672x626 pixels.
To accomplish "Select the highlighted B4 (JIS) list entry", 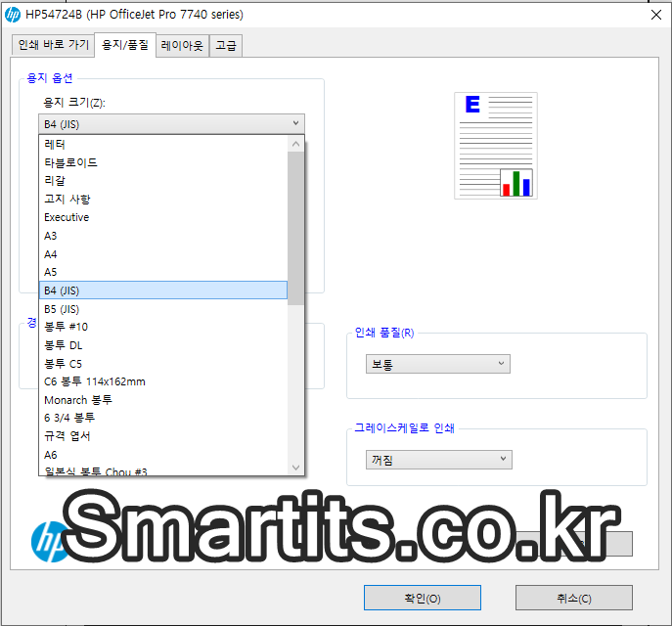I will coord(163,291).
